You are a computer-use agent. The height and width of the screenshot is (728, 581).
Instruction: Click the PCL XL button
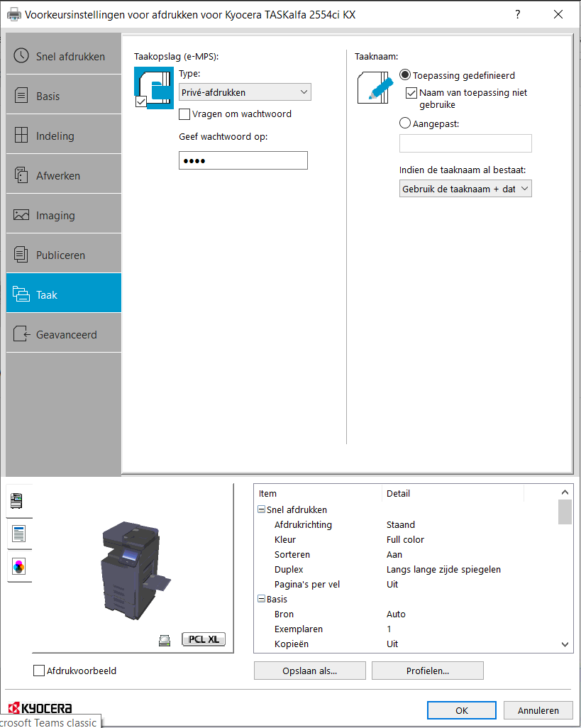(204, 639)
